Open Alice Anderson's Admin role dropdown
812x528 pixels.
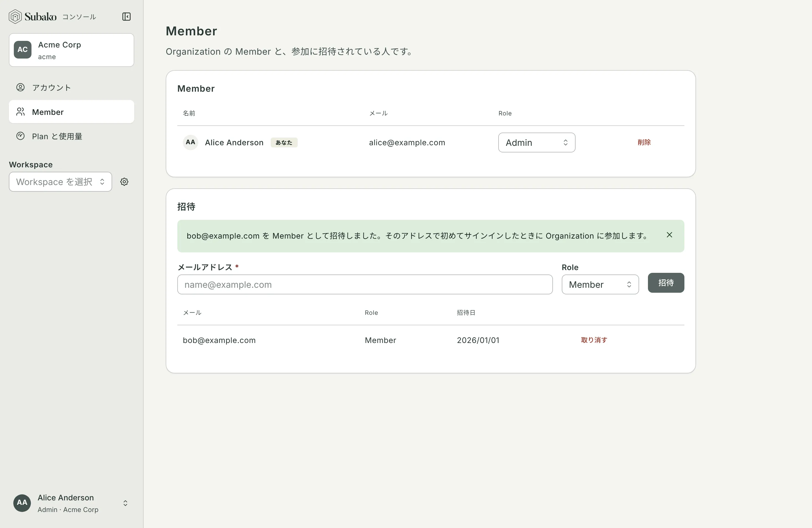pos(536,142)
